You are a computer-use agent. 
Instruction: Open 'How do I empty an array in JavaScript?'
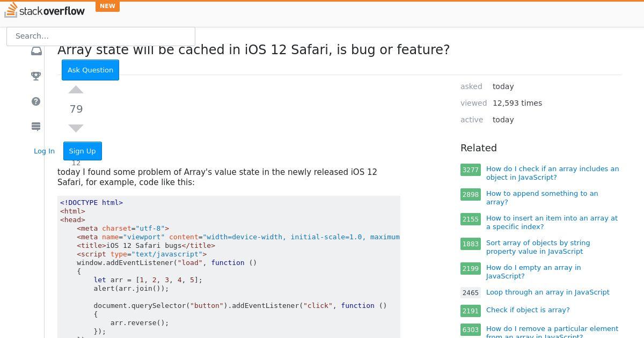[533, 271]
